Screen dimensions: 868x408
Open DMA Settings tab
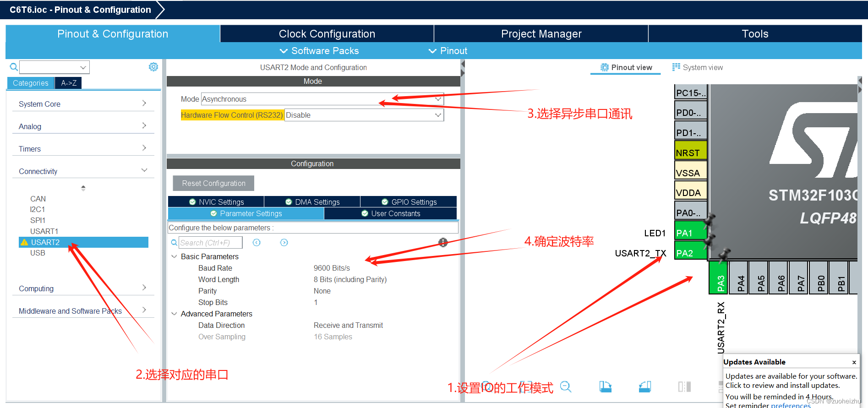(312, 202)
